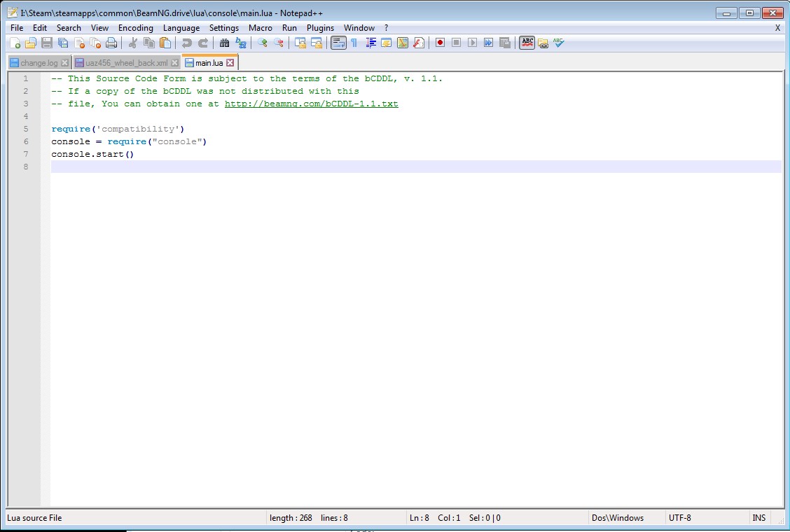
Task: Click the Zoom Out icon
Action: click(x=279, y=43)
